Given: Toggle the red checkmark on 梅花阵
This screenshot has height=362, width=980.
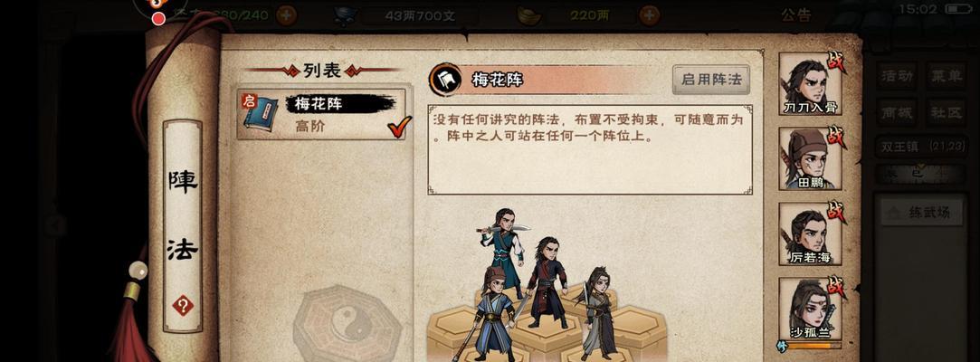Looking at the screenshot, I should 399,127.
